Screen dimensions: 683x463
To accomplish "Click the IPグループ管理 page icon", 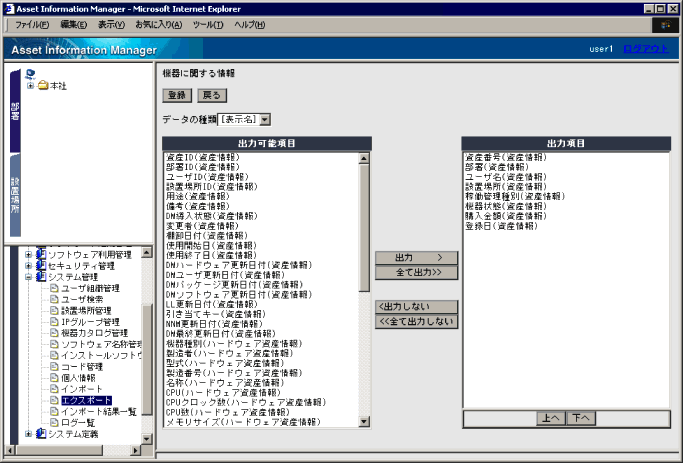I will pyautogui.click(x=54, y=322).
